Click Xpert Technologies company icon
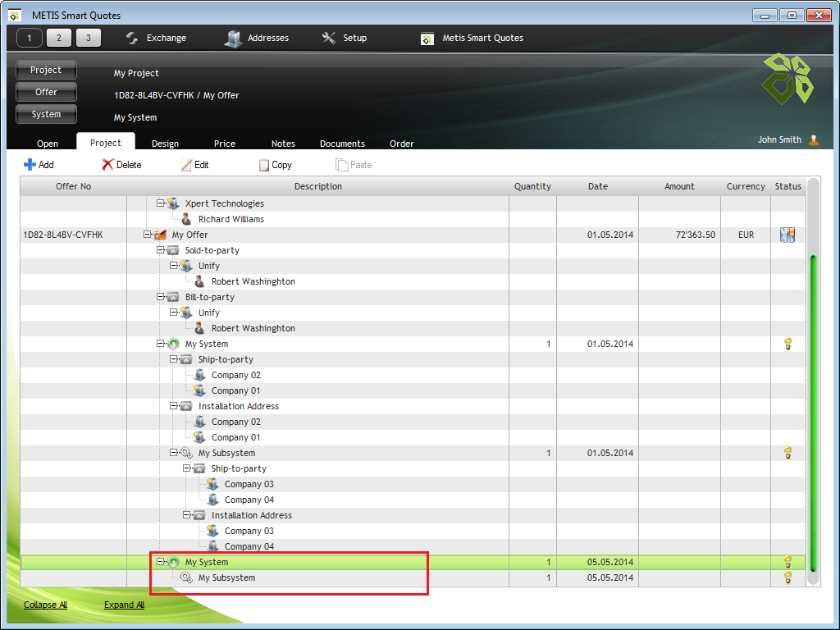The height and width of the screenshot is (630, 840). click(172, 203)
